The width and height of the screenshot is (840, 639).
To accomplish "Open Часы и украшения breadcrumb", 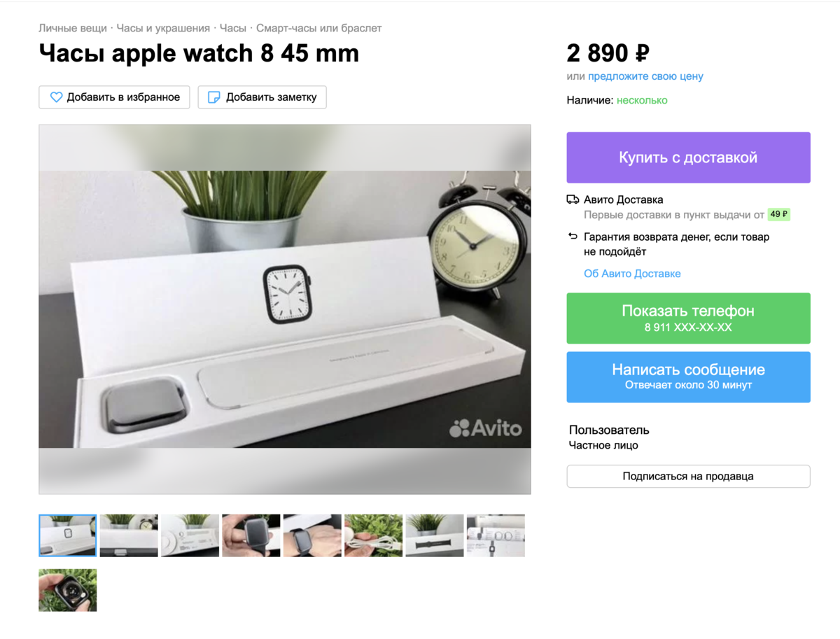I will pos(163,28).
